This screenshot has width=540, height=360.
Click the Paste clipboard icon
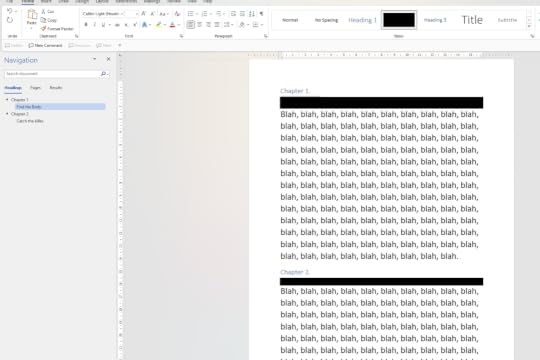click(32, 15)
